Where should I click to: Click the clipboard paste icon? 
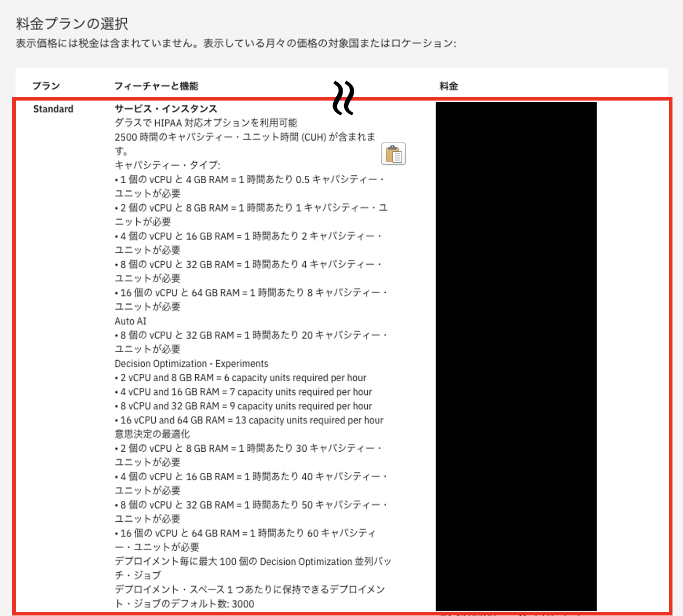(393, 154)
